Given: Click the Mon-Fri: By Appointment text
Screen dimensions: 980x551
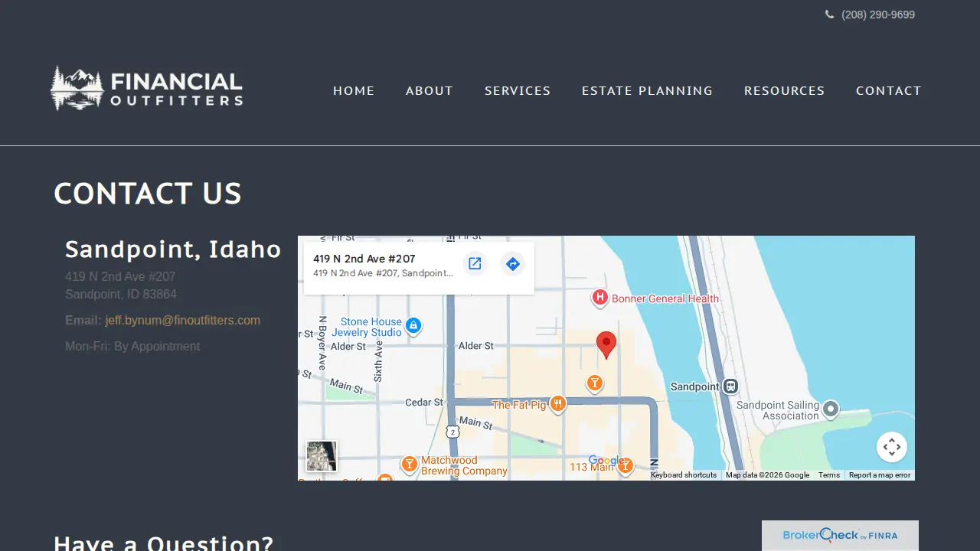Looking at the screenshot, I should 132,346.
